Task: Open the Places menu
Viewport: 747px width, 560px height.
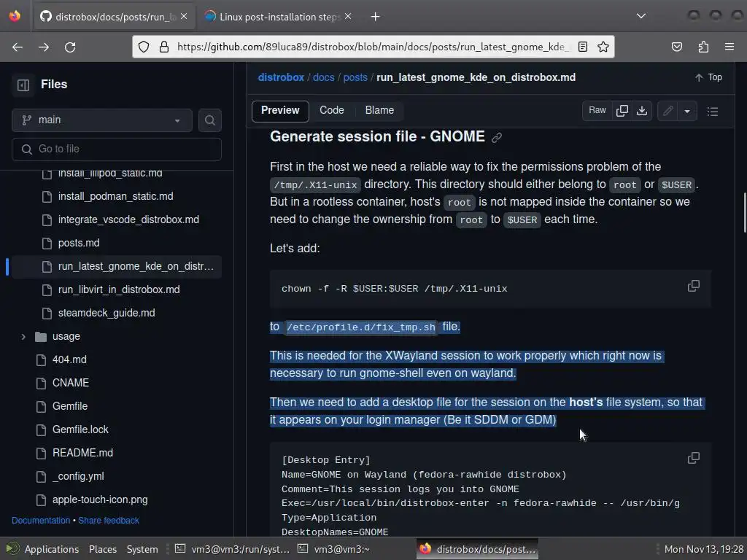Action: click(x=102, y=549)
